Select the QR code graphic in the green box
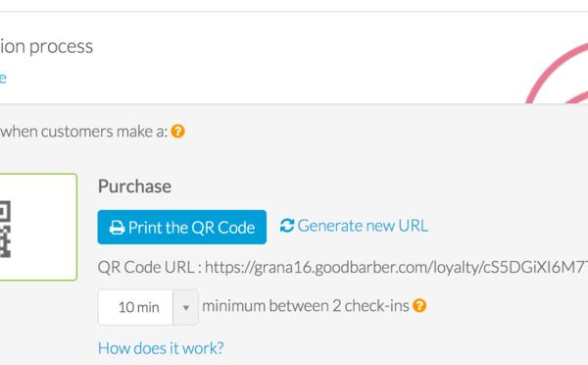Screen dimensions: 588x365 coord(5,229)
